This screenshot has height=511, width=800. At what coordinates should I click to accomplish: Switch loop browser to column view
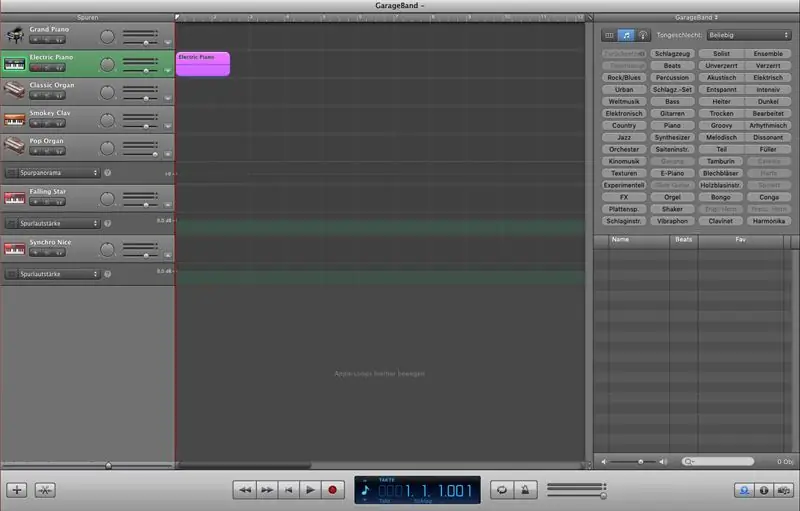pos(609,35)
